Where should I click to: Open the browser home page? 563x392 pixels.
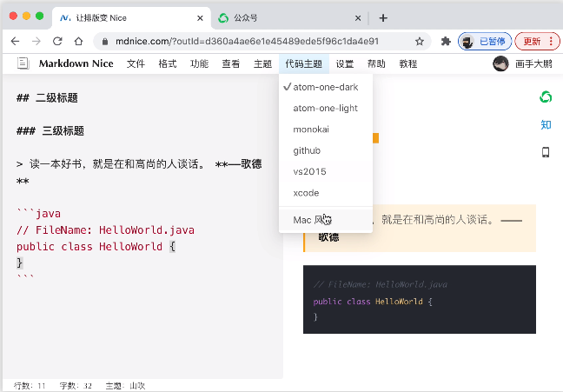tap(79, 42)
